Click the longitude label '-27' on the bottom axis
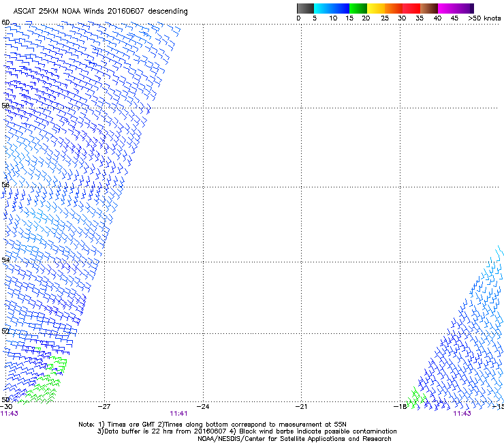504x443 pixels. point(104,406)
